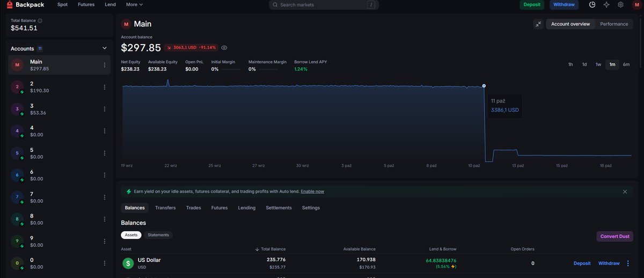The width and height of the screenshot is (644, 278).
Task: Select the Assets pill filter
Action: 131,235
